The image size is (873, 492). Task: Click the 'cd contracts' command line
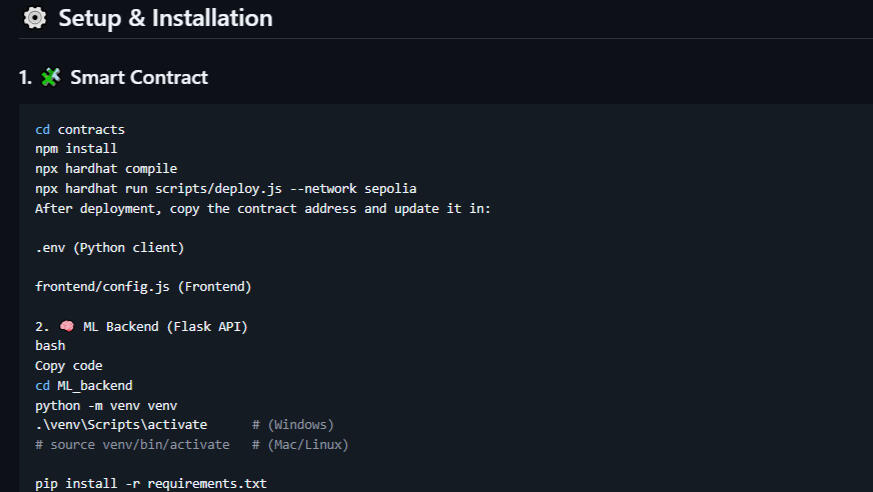pyautogui.click(x=80, y=129)
